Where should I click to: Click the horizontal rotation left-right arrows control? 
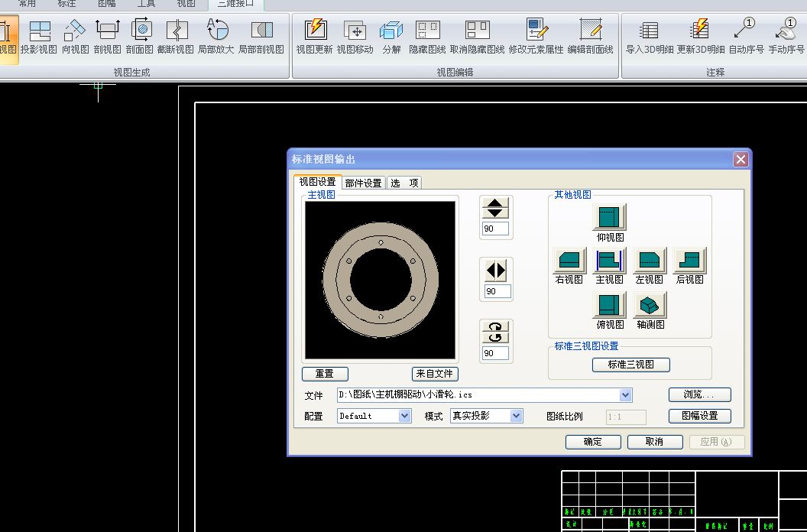click(496, 270)
